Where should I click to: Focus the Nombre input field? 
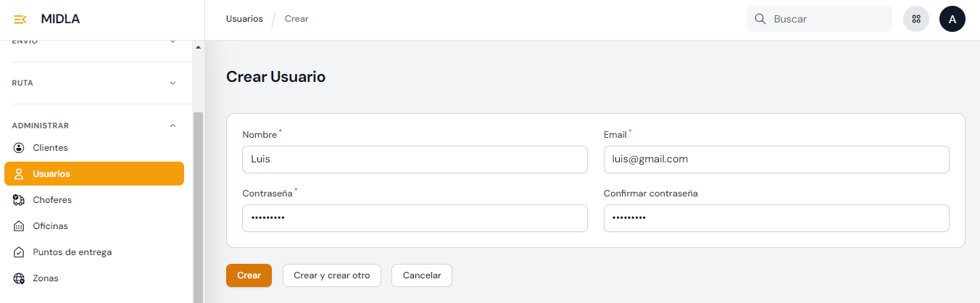pyautogui.click(x=415, y=159)
